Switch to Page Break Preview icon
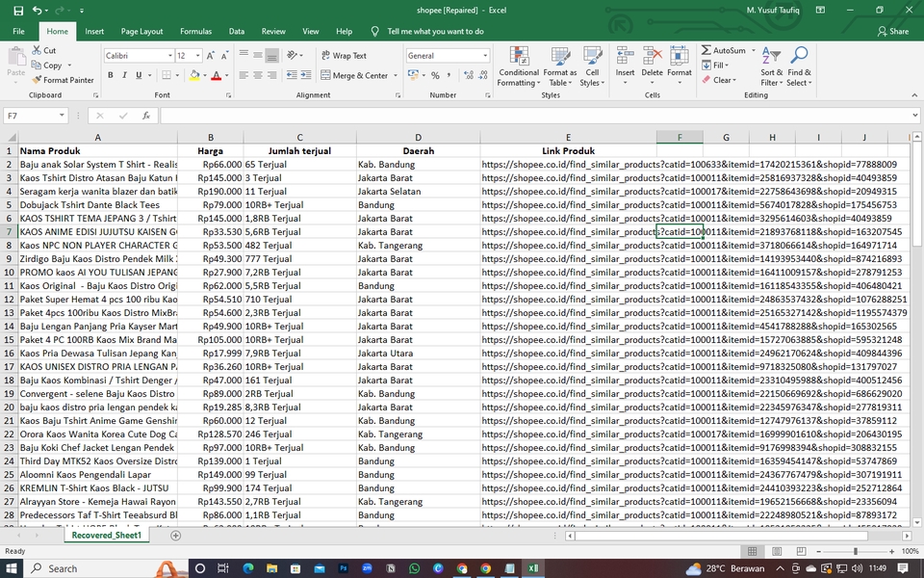924x578 pixels. pyautogui.click(x=801, y=551)
